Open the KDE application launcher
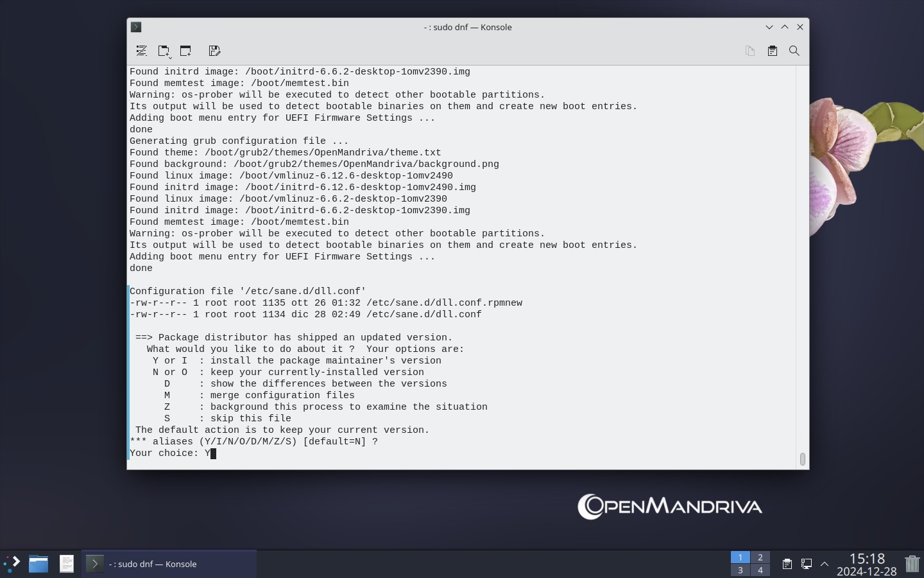The image size is (924, 578). click(x=12, y=564)
